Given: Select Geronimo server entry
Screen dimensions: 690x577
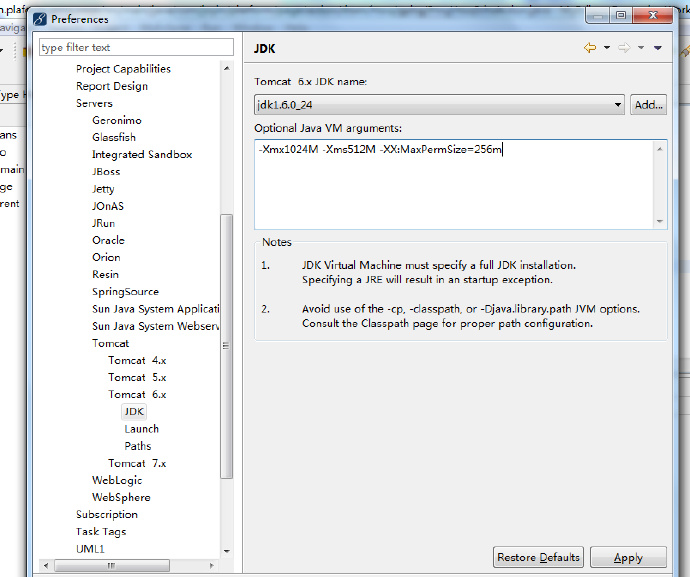Looking at the screenshot, I should coord(117,120).
